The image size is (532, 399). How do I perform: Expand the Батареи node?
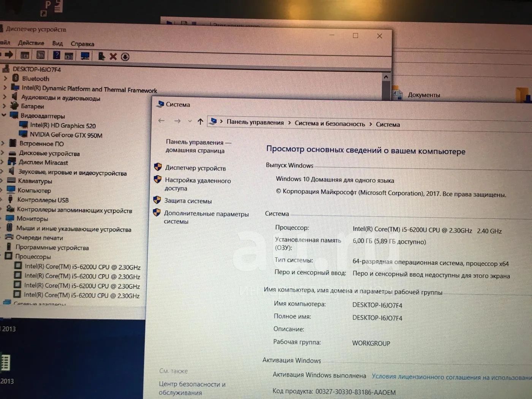click(x=5, y=106)
